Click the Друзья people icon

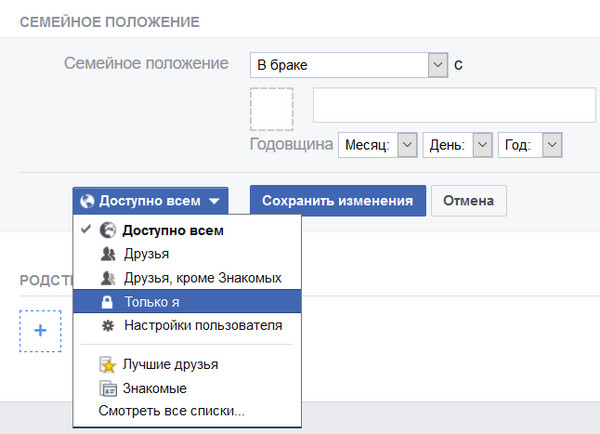(108, 254)
